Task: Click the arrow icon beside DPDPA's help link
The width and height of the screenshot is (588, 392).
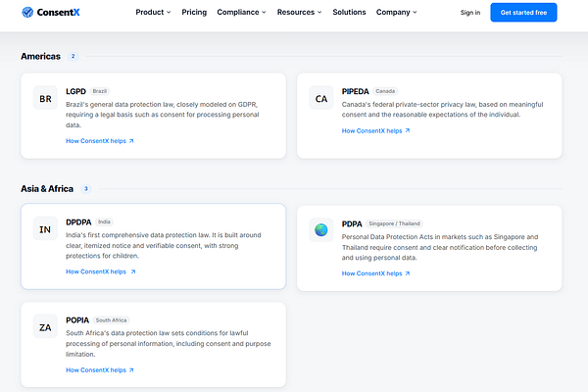Action: pos(132,271)
